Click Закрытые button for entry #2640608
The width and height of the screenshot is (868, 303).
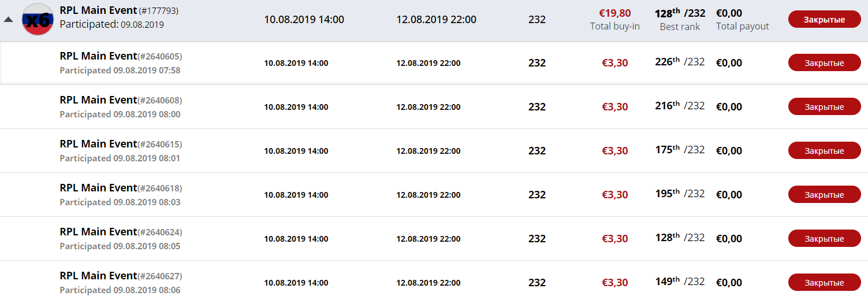pyautogui.click(x=824, y=106)
